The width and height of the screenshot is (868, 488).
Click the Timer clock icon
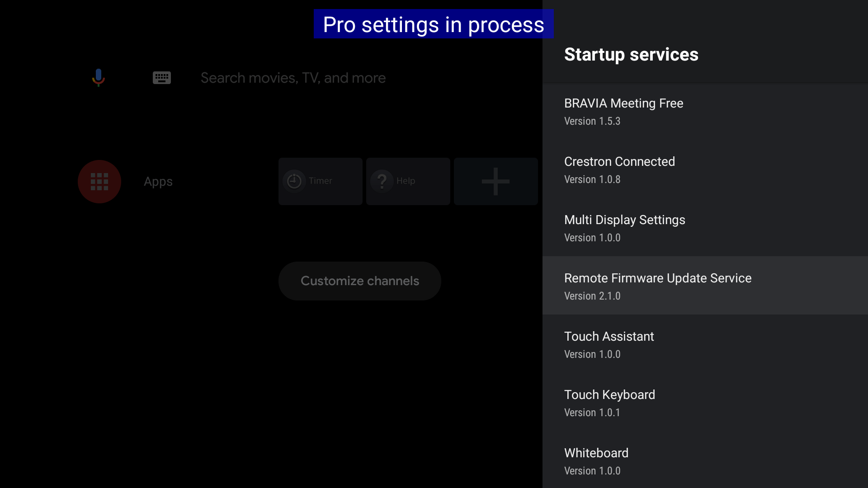tap(294, 181)
